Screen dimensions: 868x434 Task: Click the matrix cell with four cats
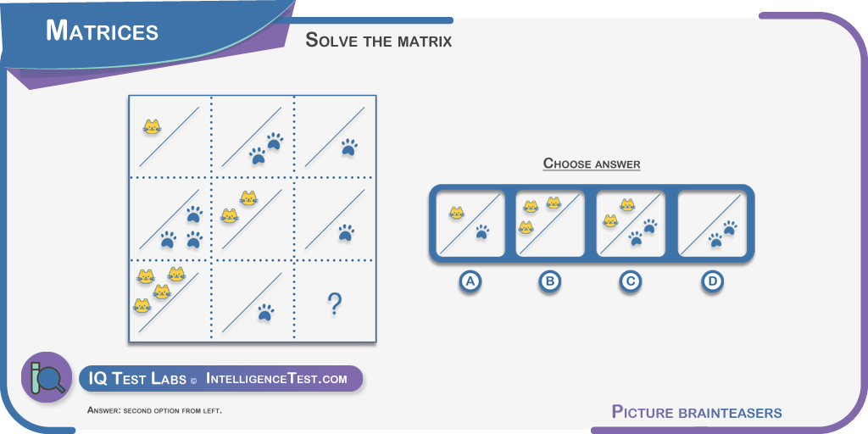pos(170,301)
